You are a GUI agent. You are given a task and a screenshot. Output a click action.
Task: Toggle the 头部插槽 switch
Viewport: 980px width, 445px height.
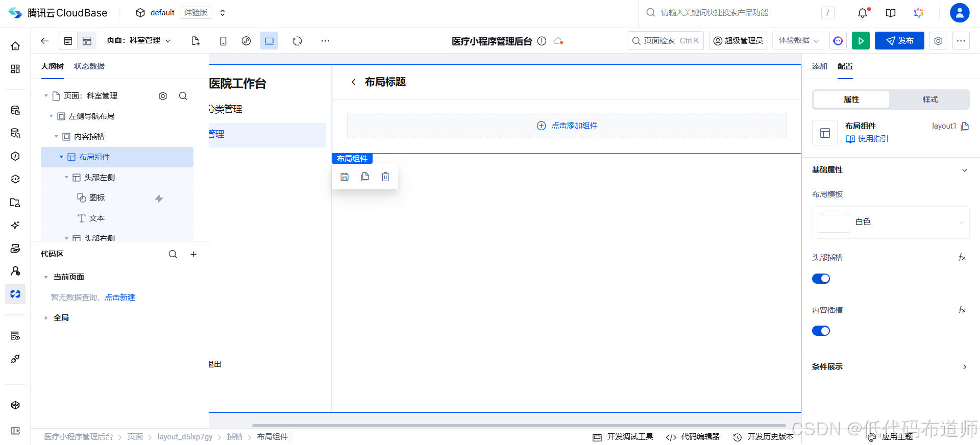coord(821,279)
